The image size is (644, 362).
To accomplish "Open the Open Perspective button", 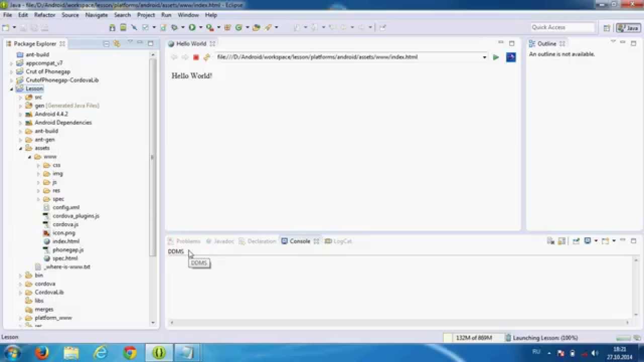I will 607,28.
